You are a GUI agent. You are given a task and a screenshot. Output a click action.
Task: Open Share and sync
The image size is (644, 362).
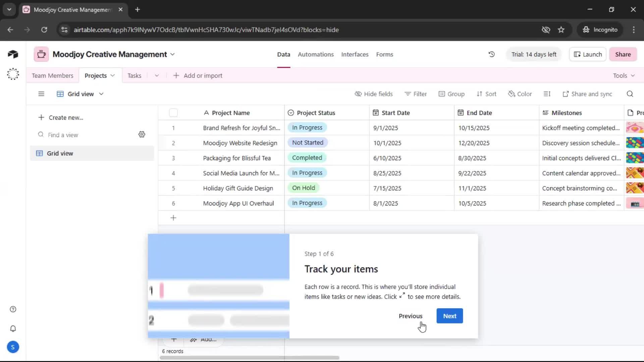click(x=587, y=94)
